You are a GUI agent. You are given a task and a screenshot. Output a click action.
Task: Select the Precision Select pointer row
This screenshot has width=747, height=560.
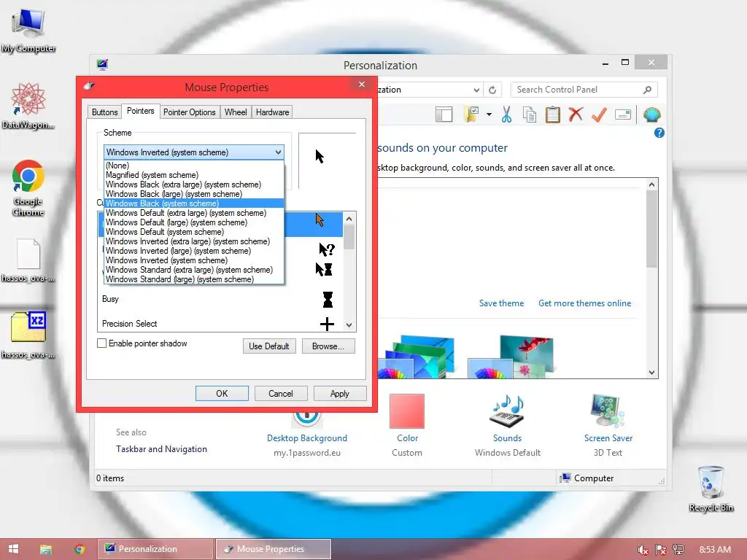[x=220, y=323]
